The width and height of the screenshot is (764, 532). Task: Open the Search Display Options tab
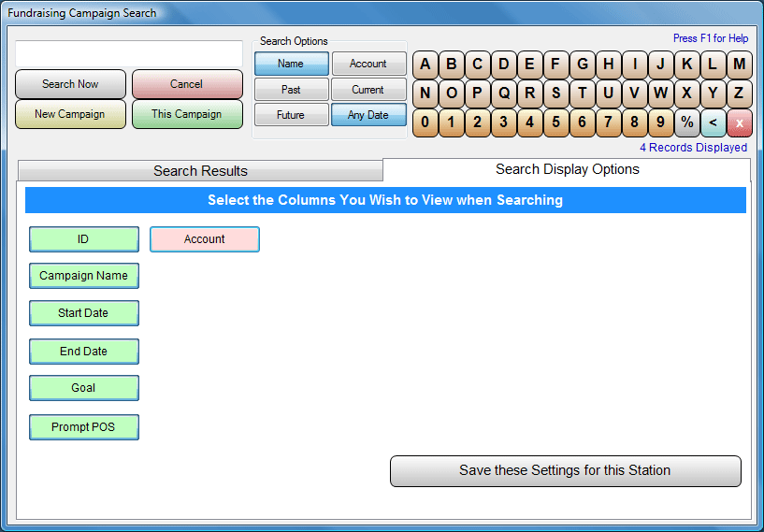coord(567,170)
